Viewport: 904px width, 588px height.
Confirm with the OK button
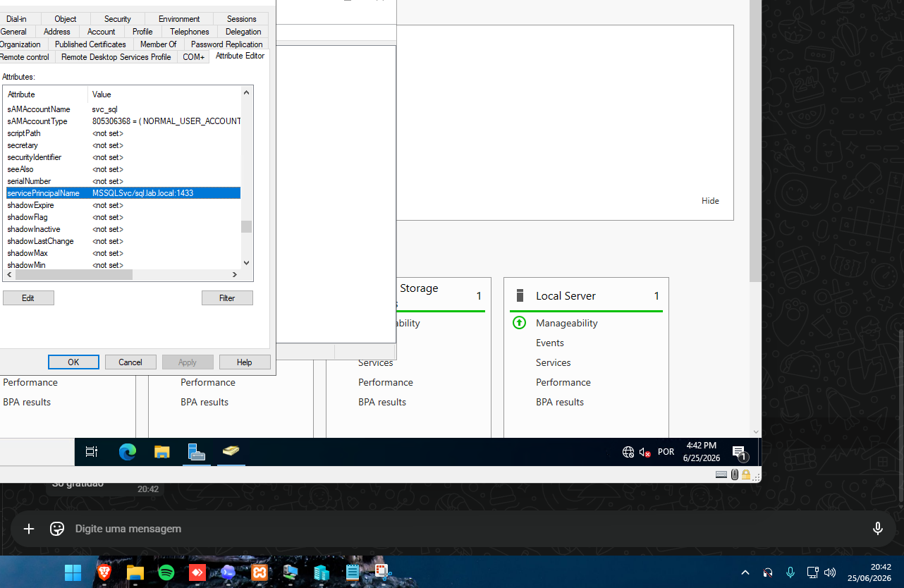click(x=73, y=362)
